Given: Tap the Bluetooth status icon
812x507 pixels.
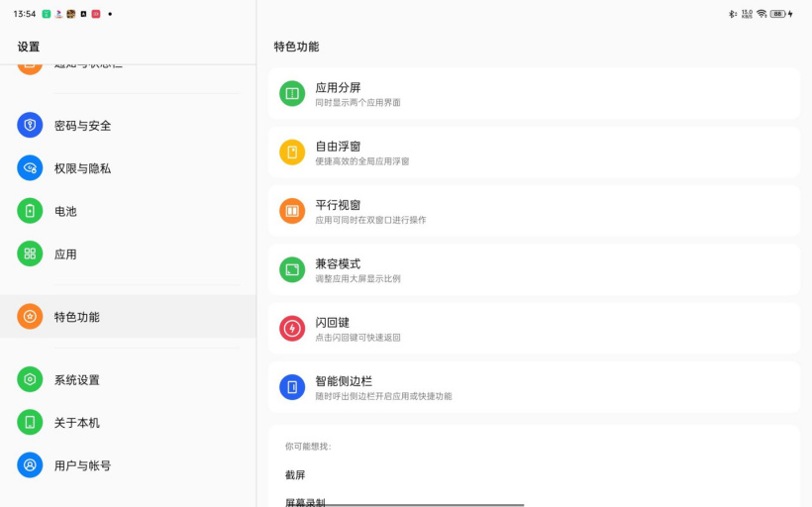Looking at the screenshot, I should tap(732, 14).
